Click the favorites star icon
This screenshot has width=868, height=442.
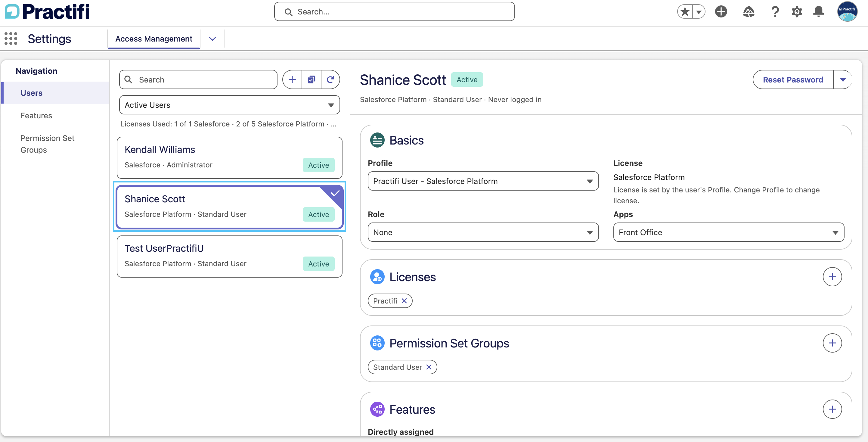pyautogui.click(x=685, y=12)
